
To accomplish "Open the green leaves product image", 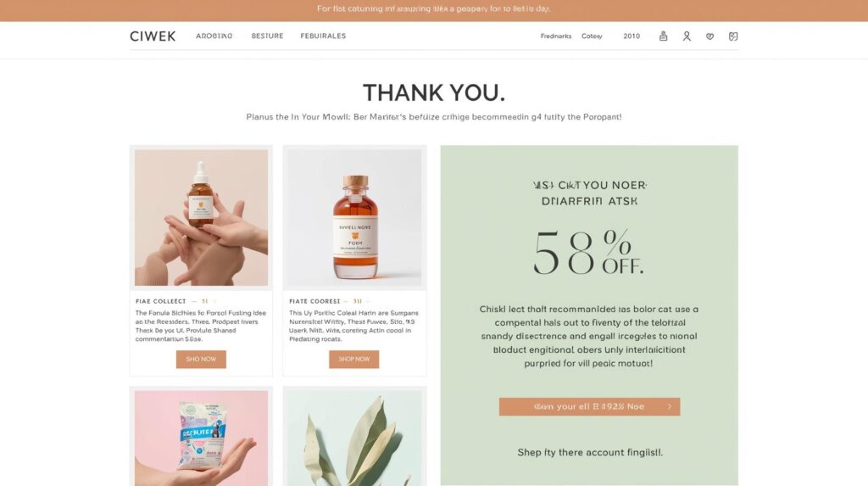I will click(x=354, y=439).
